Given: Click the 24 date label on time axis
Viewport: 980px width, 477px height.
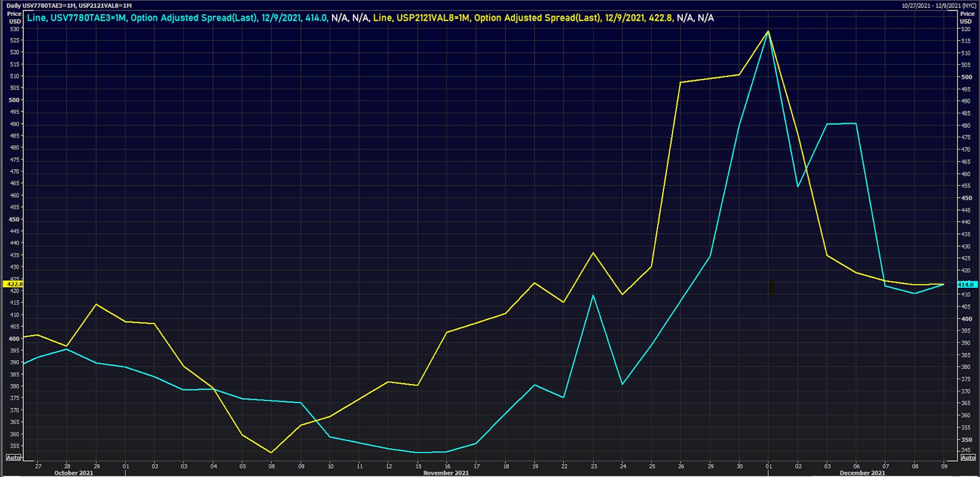Looking at the screenshot, I should 623,467.
